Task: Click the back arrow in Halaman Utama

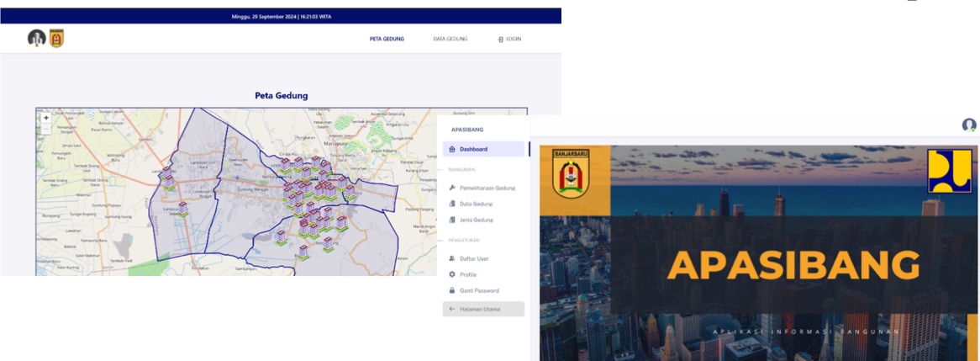Action: click(x=452, y=309)
